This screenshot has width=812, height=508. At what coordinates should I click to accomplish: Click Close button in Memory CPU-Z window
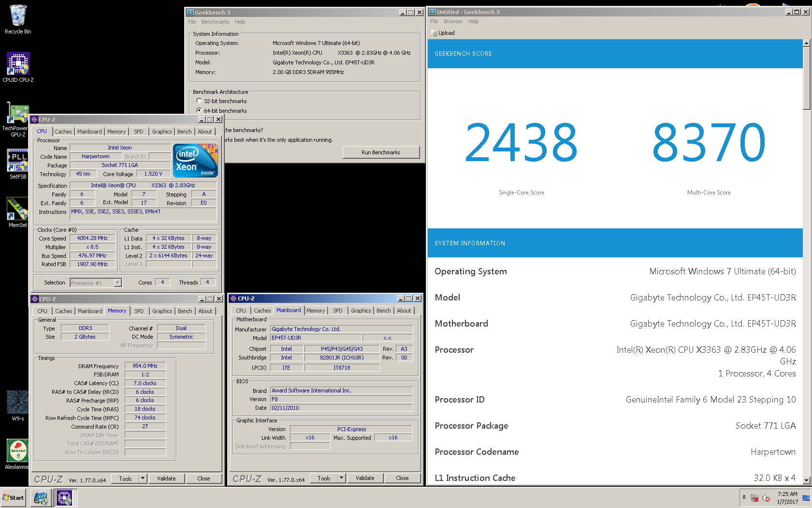pyautogui.click(x=203, y=478)
